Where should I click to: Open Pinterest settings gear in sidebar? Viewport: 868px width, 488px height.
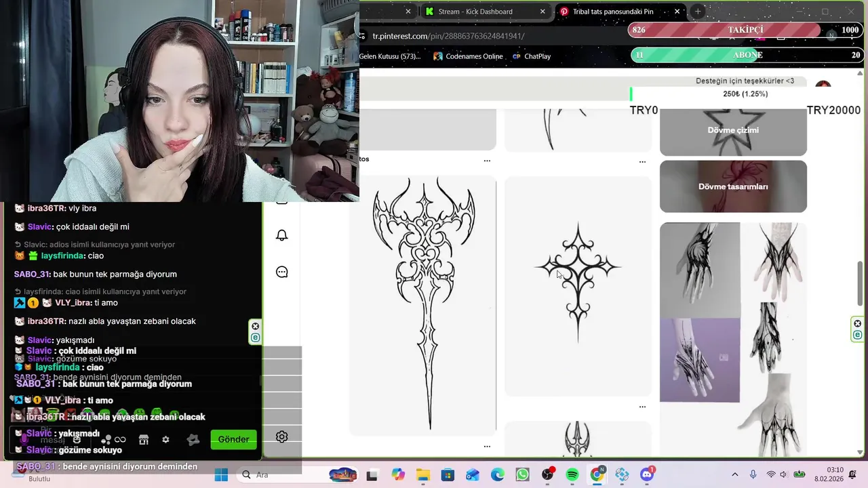pos(282,436)
